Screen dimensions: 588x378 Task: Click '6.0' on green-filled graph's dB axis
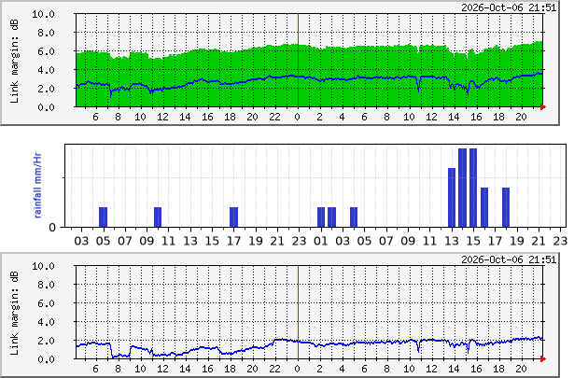pos(46,51)
